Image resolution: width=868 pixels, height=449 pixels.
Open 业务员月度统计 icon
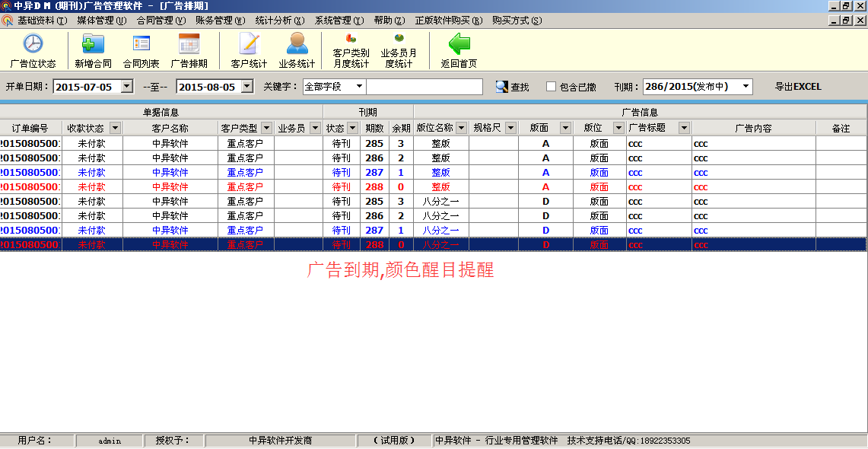[399, 38]
